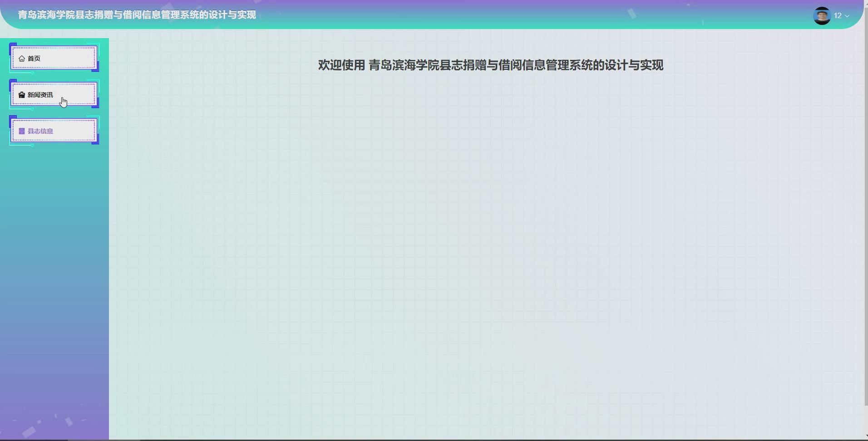Screen dimensions: 868x441
Task: Open the 新闻资讯 menu item
Action: point(54,94)
